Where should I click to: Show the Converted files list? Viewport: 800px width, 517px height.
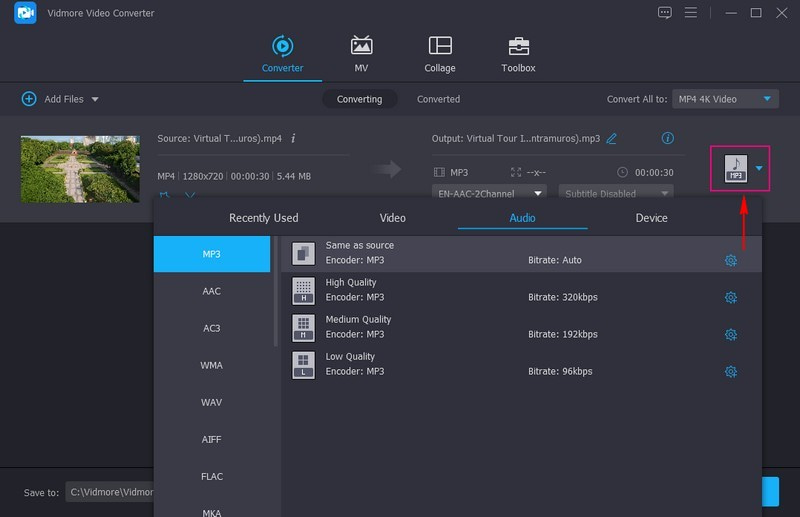click(438, 99)
